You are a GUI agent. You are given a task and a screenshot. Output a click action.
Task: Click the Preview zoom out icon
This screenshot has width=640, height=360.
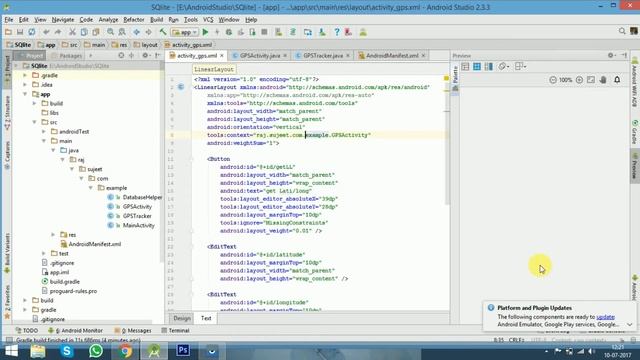coord(553,80)
